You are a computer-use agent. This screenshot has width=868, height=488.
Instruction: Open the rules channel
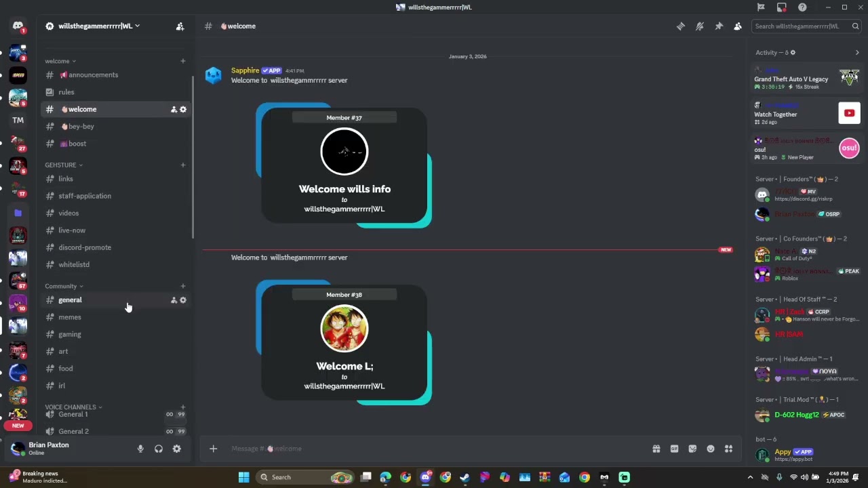[116, 92]
